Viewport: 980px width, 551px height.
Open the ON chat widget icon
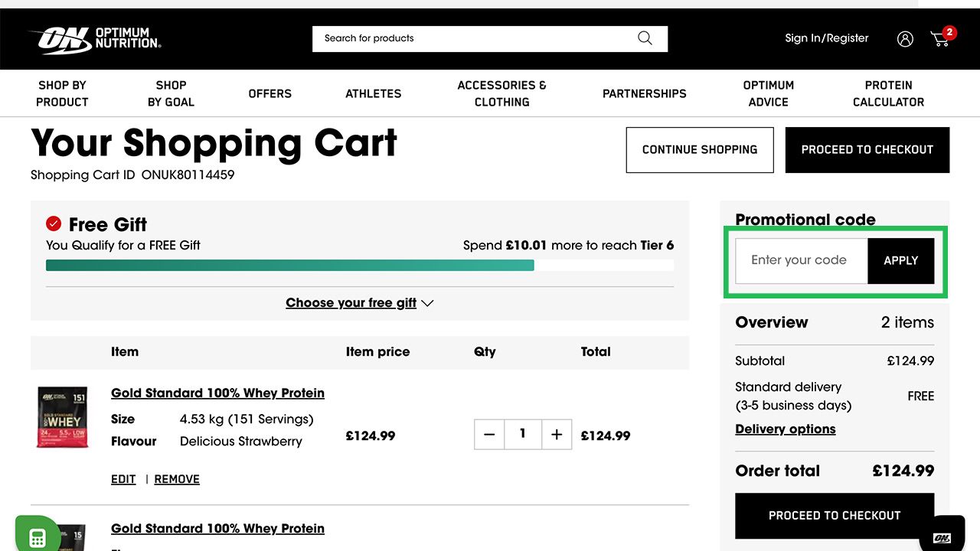coord(942,536)
